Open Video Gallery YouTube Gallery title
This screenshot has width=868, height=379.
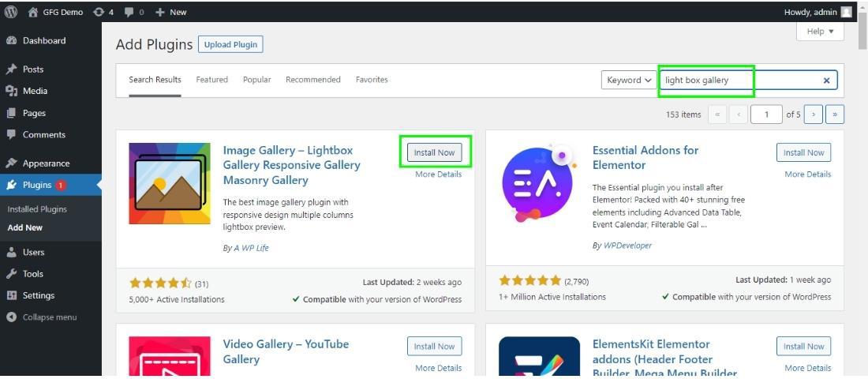pyautogui.click(x=286, y=351)
